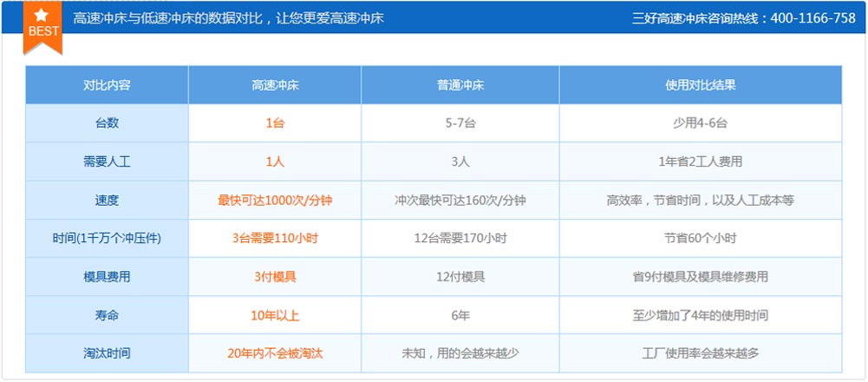Image resolution: width=868 pixels, height=382 pixels.
Task: Click the 淘汰时间 row label
Action: [107, 353]
